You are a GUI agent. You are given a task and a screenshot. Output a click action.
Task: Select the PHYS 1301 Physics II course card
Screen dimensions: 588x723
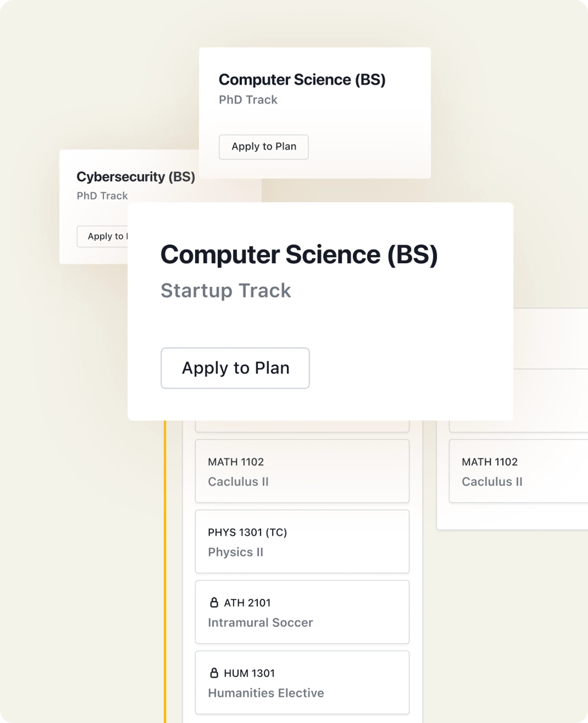pos(302,541)
